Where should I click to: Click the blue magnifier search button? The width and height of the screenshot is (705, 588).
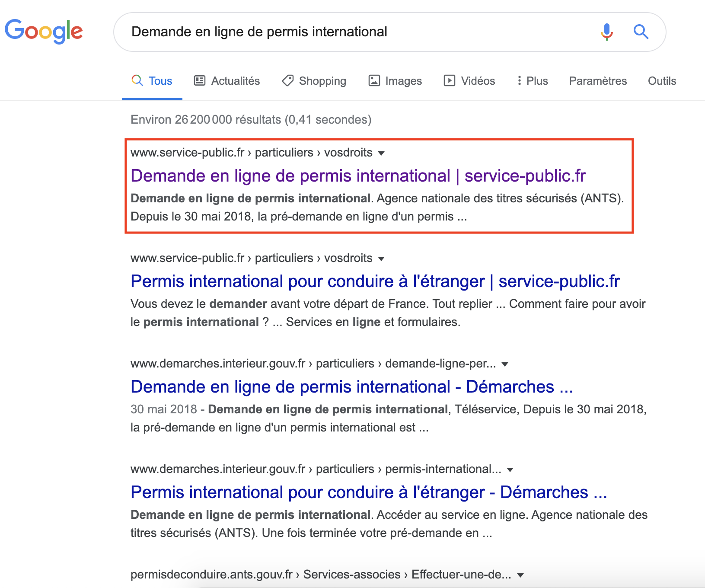coord(641,32)
